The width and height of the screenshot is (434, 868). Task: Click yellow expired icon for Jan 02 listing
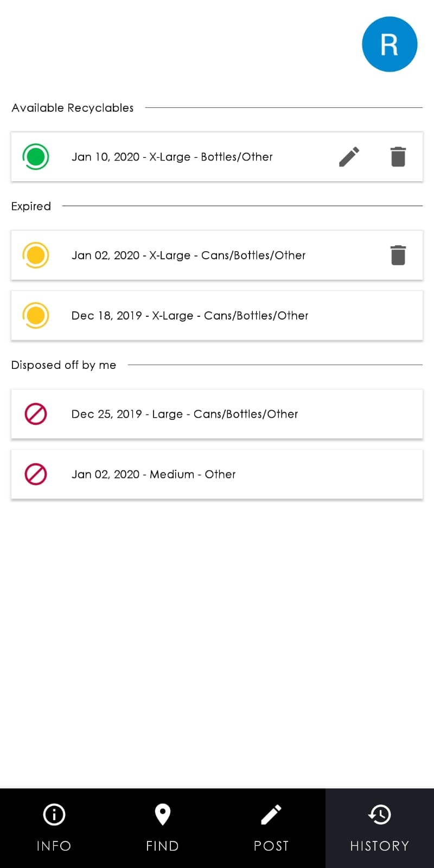tap(36, 255)
